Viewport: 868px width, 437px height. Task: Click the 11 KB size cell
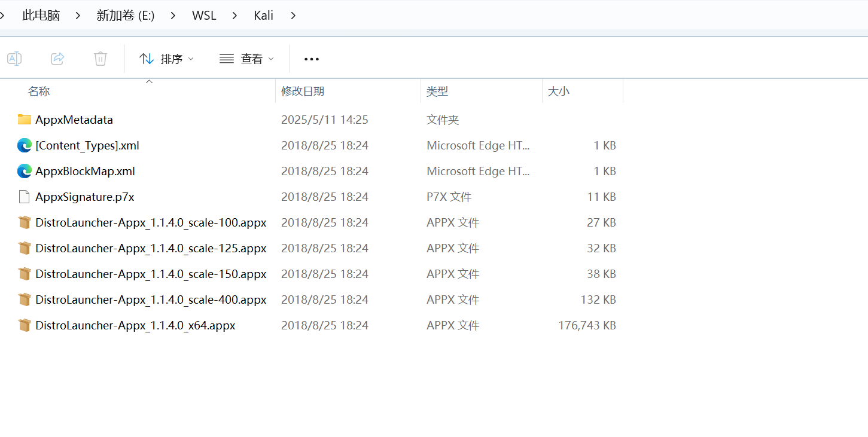click(601, 197)
